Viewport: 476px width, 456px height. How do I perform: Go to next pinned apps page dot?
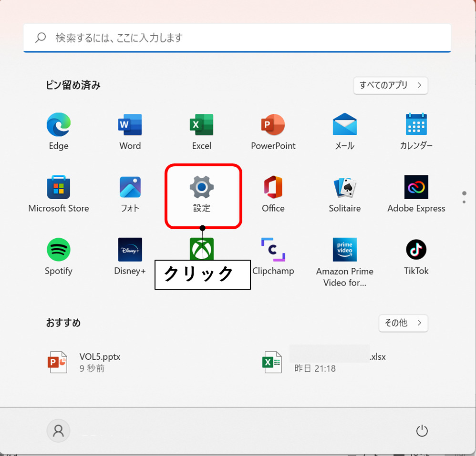pyautogui.click(x=464, y=202)
